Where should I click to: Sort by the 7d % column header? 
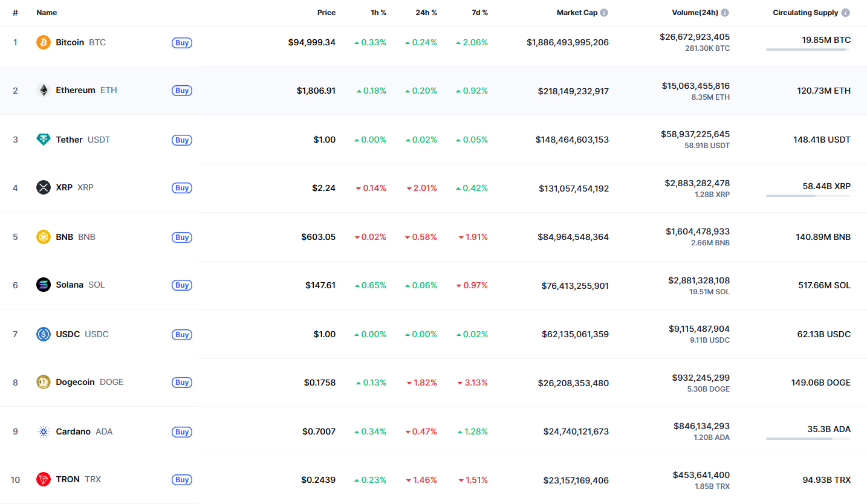pos(479,13)
